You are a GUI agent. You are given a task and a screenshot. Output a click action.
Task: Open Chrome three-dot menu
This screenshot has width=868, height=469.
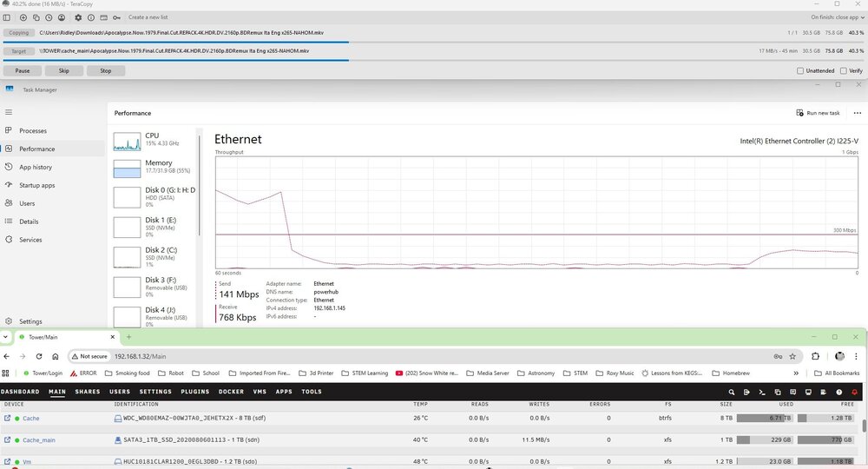pyautogui.click(x=856, y=357)
